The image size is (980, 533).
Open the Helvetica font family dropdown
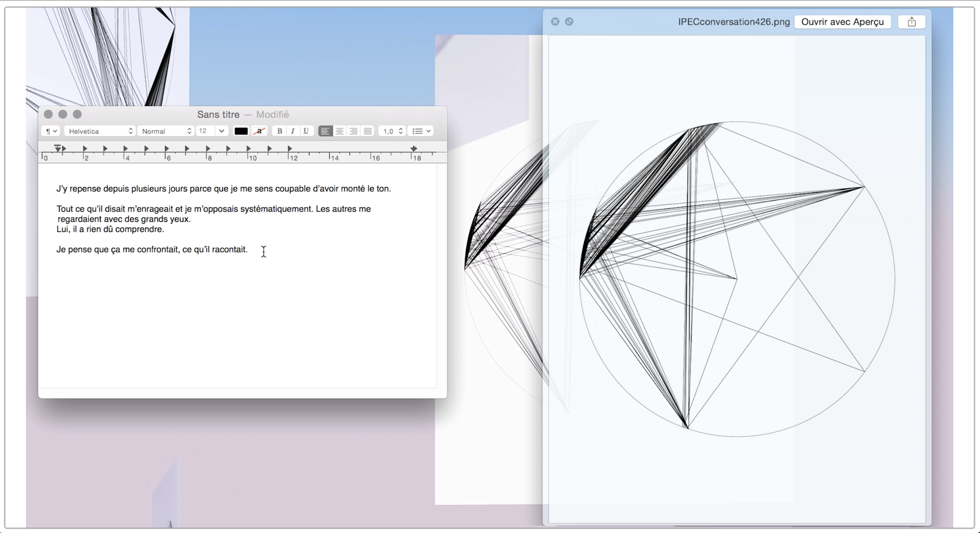pyautogui.click(x=100, y=131)
